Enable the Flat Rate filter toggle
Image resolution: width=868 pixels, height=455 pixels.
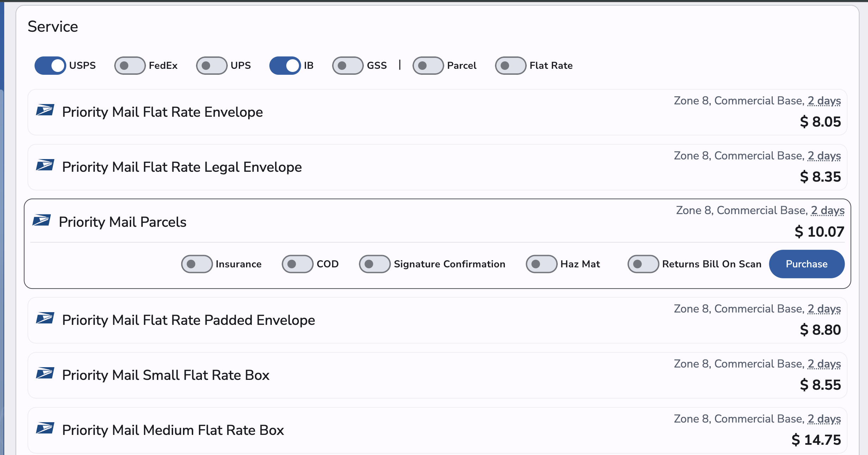click(x=509, y=65)
